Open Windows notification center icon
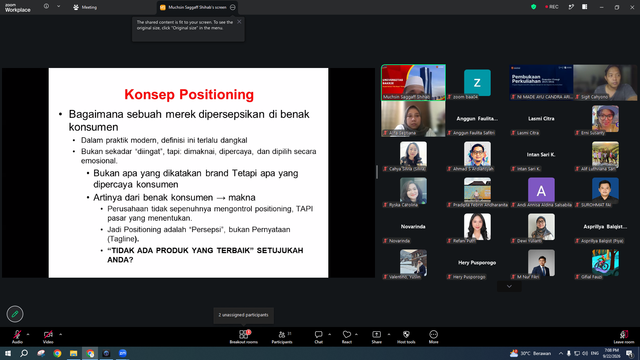The height and width of the screenshot is (360, 640). [630, 353]
